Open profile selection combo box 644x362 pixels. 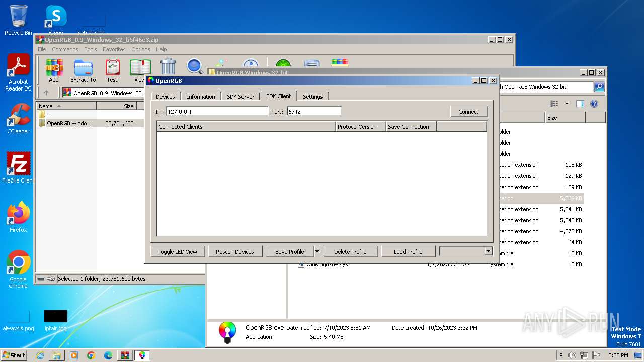[465, 251]
